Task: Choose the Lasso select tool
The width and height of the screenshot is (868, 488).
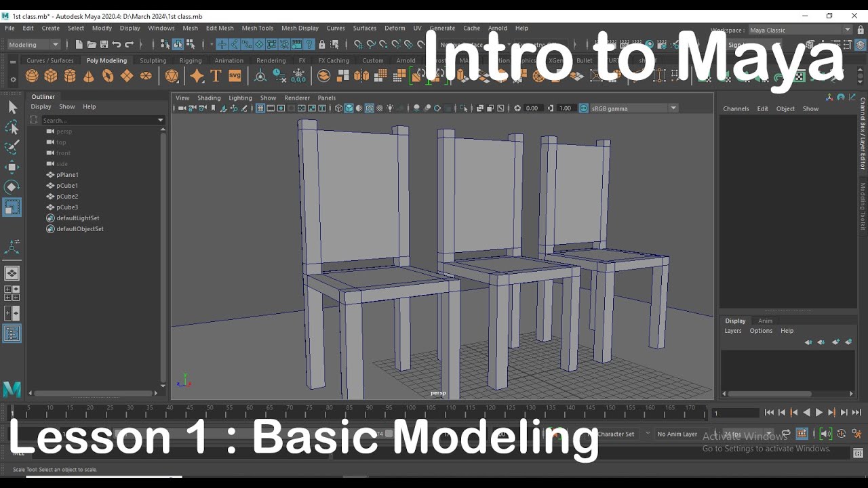Action: click(12, 127)
